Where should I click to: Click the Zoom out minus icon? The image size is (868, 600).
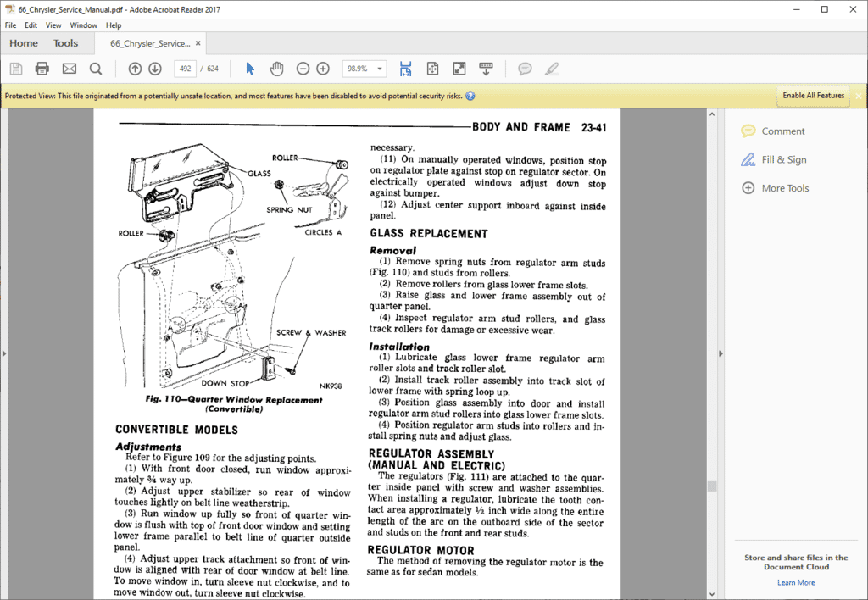303,69
